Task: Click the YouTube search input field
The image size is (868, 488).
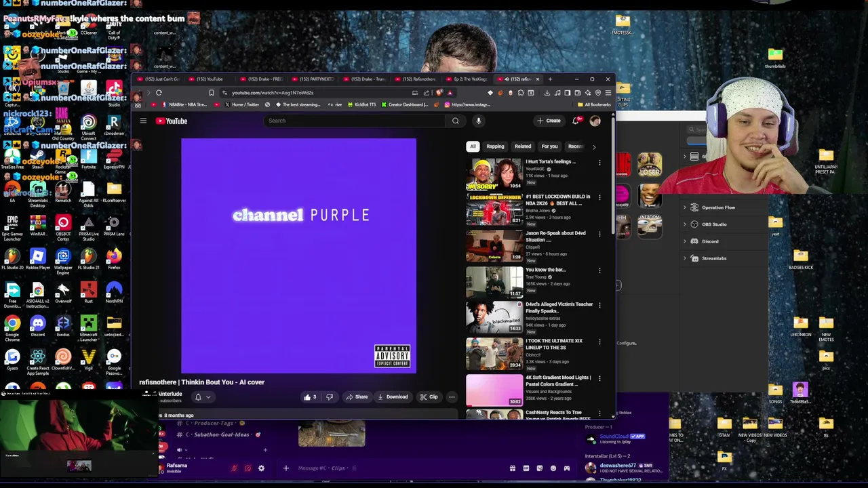Action: [x=355, y=121]
